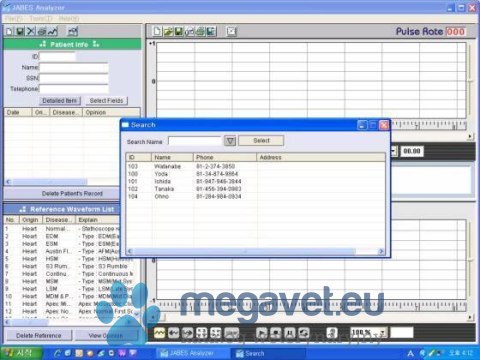Click the open folder icon in the waveform toolbar

[168, 32]
